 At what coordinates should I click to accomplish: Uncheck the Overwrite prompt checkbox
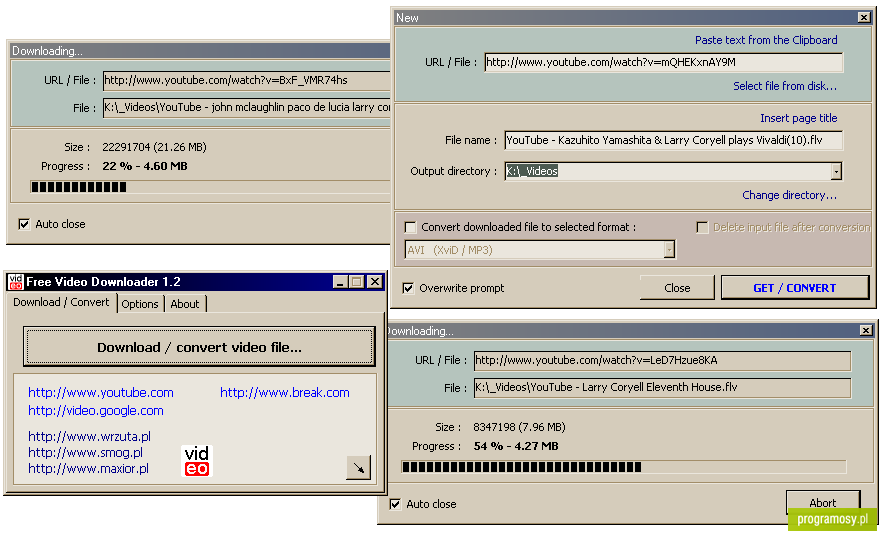(x=408, y=288)
